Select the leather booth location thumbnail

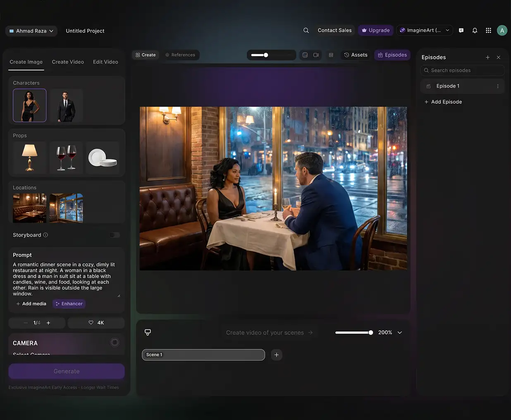[x=29, y=208]
